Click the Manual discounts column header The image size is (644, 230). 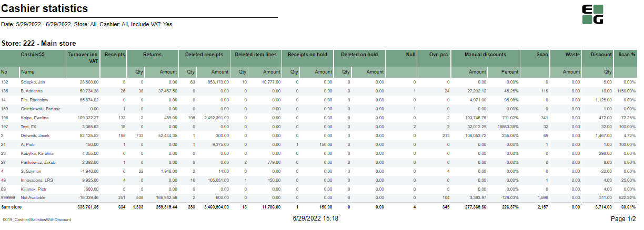[485, 54]
